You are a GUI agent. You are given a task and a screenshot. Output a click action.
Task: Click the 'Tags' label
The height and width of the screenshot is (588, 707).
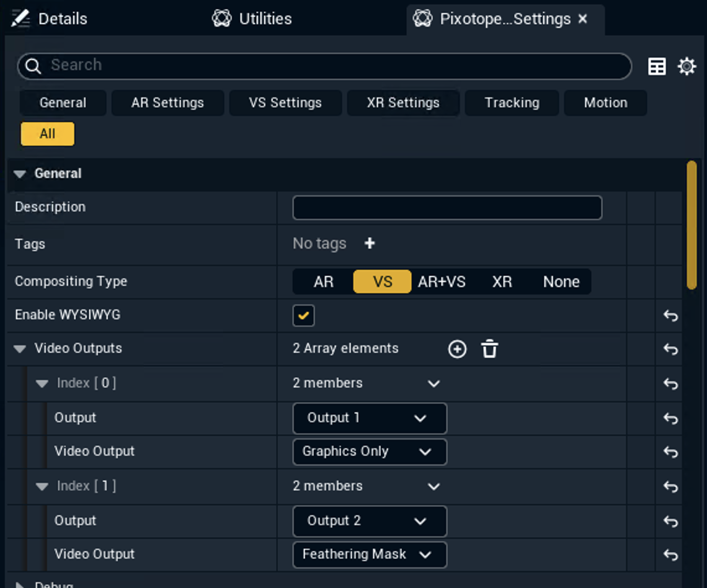point(30,244)
